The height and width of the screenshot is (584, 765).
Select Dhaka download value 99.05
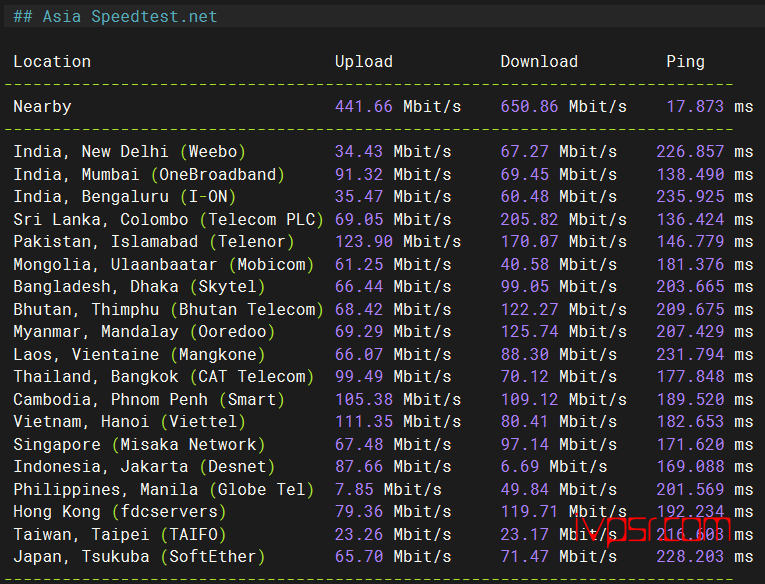click(524, 286)
